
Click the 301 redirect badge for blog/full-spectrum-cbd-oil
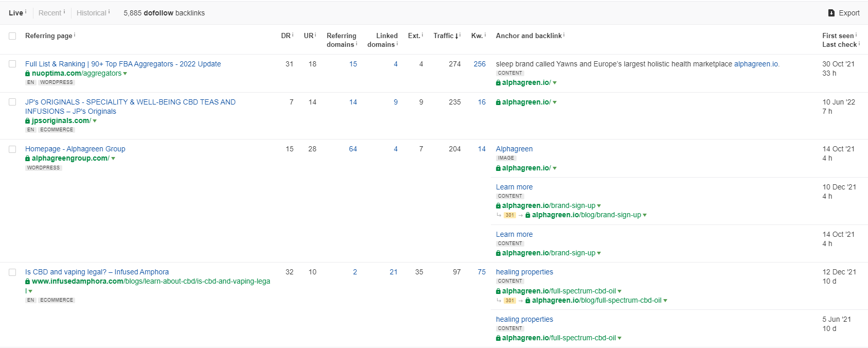point(510,301)
